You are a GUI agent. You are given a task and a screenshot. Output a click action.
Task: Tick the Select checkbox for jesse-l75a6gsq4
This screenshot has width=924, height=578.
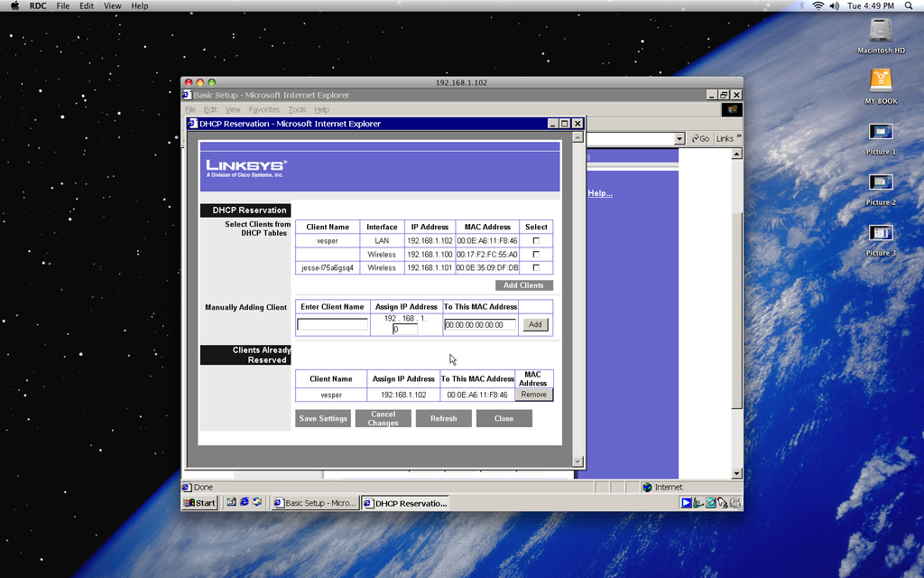click(536, 267)
